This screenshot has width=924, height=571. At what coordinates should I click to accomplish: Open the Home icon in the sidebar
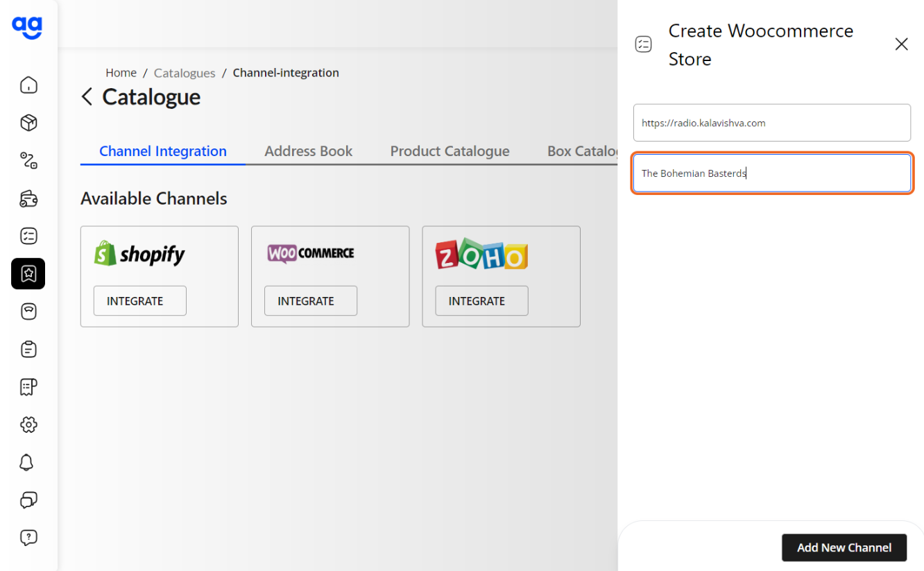tap(28, 85)
